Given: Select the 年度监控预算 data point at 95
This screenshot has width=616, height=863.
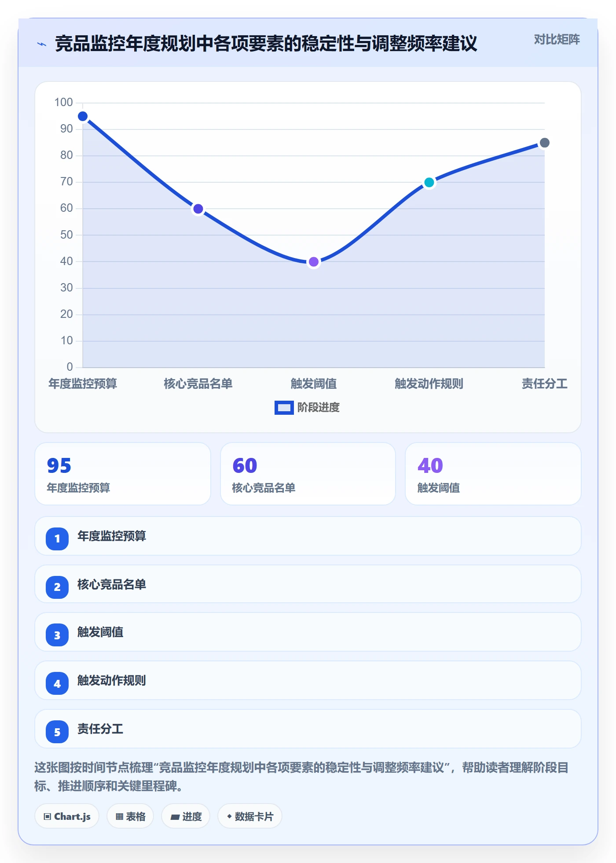Looking at the screenshot, I should pyautogui.click(x=83, y=116).
